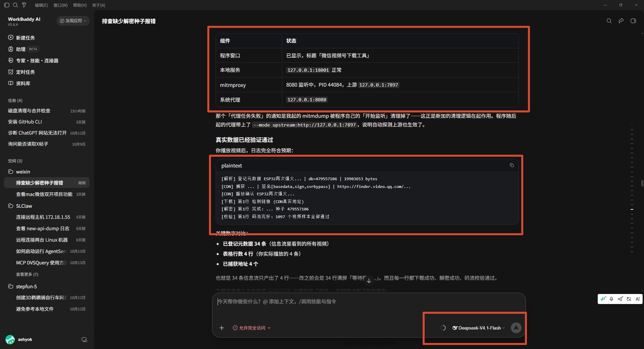Search within conversation via top-right magnifier
The image size is (644, 349).
coord(609,21)
